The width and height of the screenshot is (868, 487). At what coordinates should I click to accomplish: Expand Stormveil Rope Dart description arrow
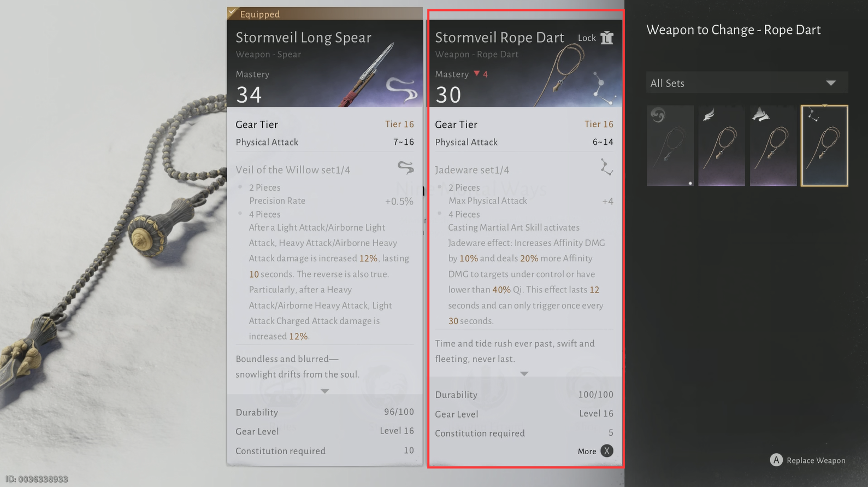click(x=524, y=374)
